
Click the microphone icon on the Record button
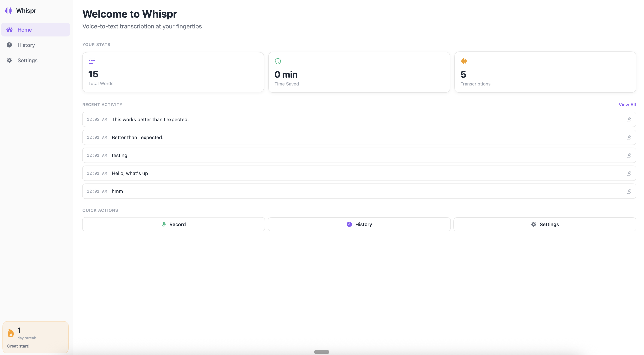tap(163, 224)
